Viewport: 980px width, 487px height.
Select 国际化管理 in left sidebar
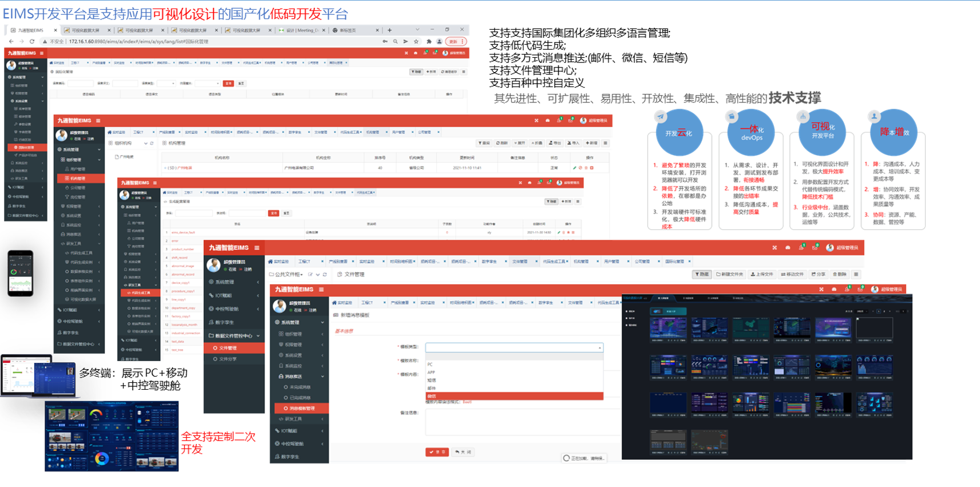click(27, 148)
